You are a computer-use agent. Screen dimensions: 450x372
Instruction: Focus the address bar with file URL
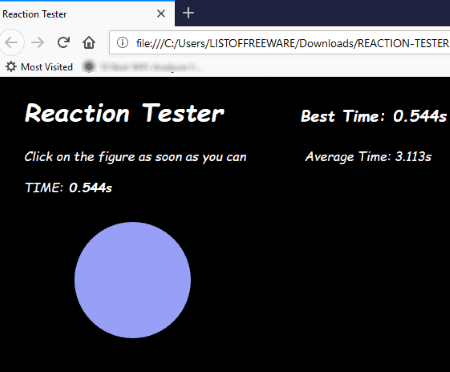pyautogui.click(x=280, y=42)
